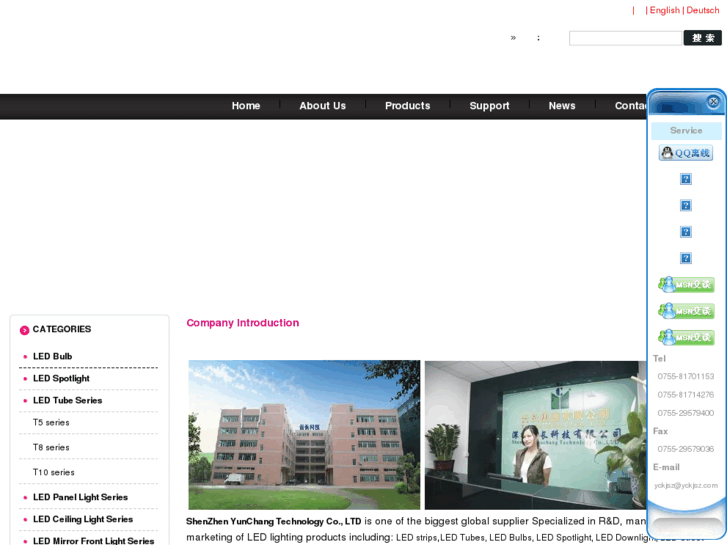Open the LED Bulb category
727x545 pixels.
tap(52, 356)
